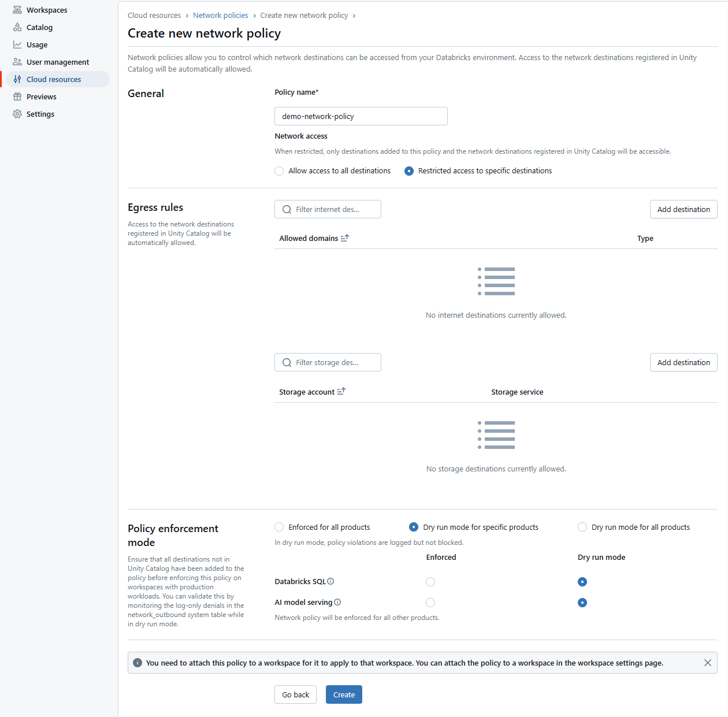Image resolution: width=728 pixels, height=717 pixels.
Task: Open Settings with the gear icon
Action: (x=17, y=114)
